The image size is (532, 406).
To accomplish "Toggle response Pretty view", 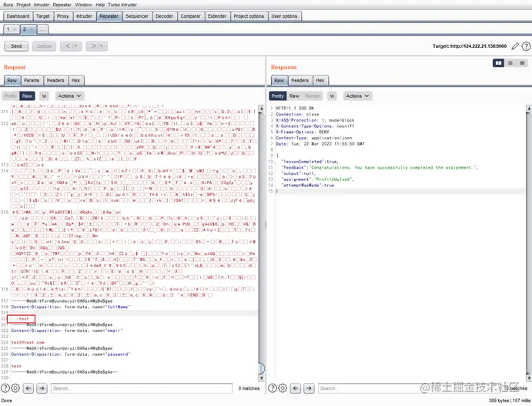I will (277, 96).
